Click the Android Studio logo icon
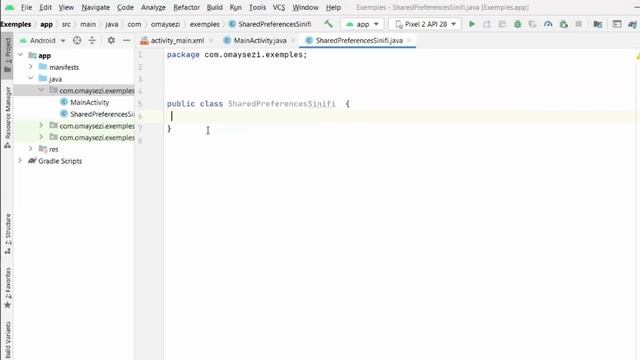The height and width of the screenshot is (360, 640). click(x=9, y=7)
